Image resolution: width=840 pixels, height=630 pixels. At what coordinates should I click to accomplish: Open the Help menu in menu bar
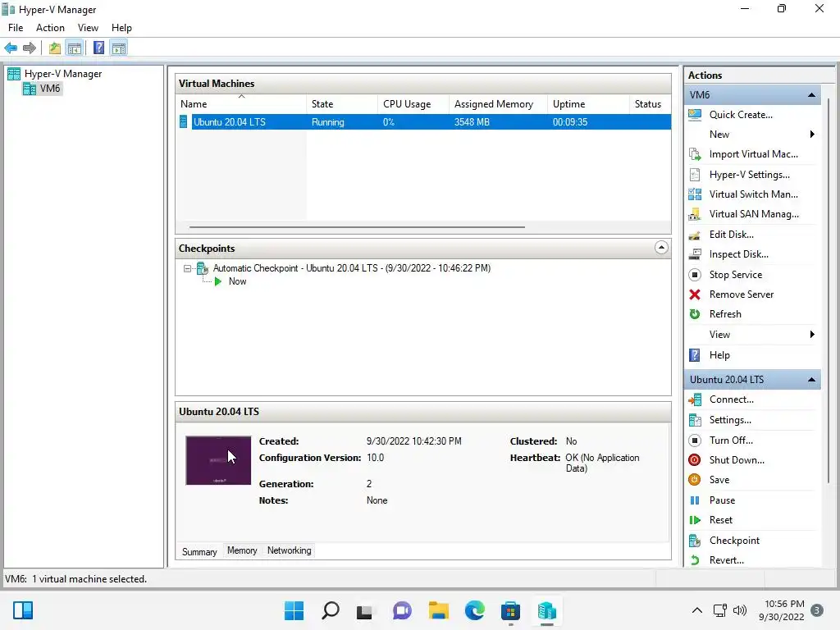121,28
